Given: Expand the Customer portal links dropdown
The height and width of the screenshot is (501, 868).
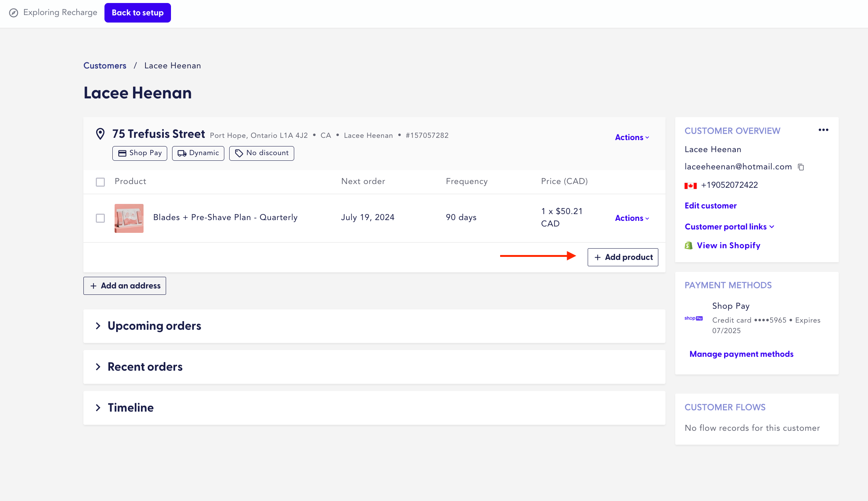Looking at the screenshot, I should coord(729,227).
